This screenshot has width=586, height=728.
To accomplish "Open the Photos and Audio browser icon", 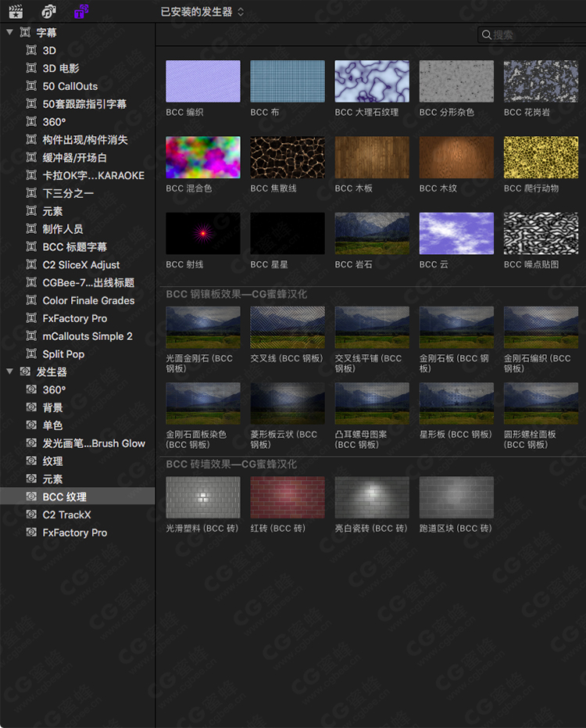I will 48,11.
